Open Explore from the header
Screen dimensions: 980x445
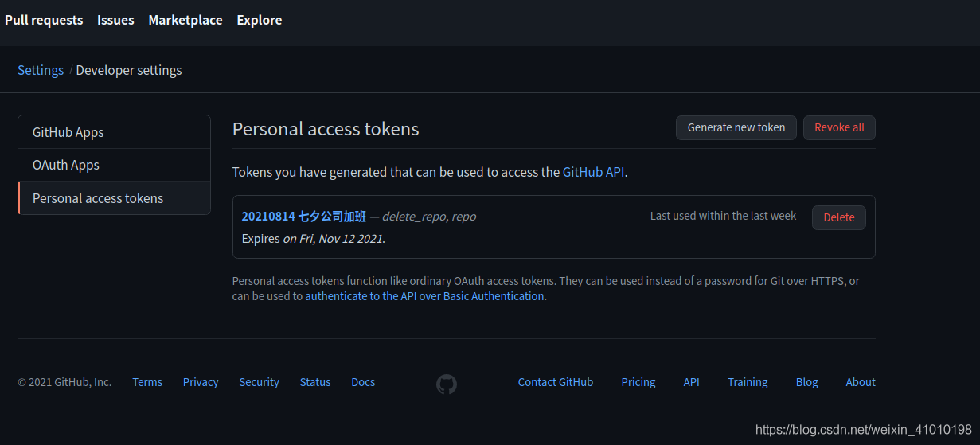pyautogui.click(x=260, y=20)
